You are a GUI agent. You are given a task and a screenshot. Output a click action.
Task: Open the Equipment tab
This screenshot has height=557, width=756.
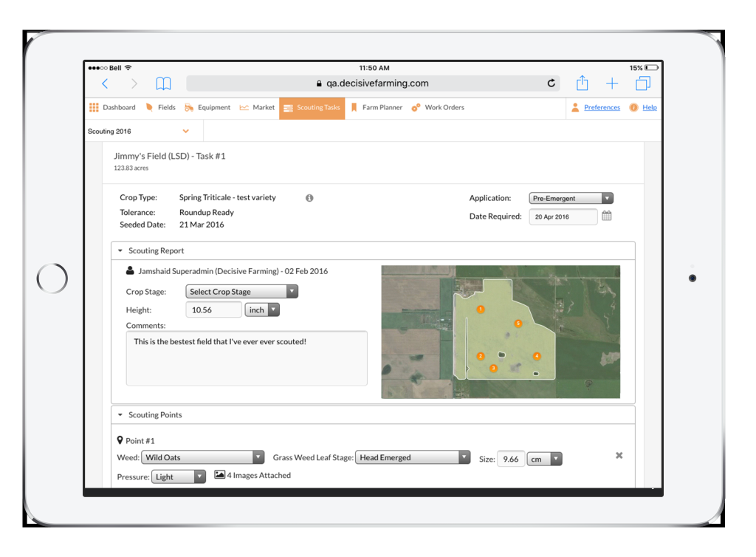tap(207, 108)
